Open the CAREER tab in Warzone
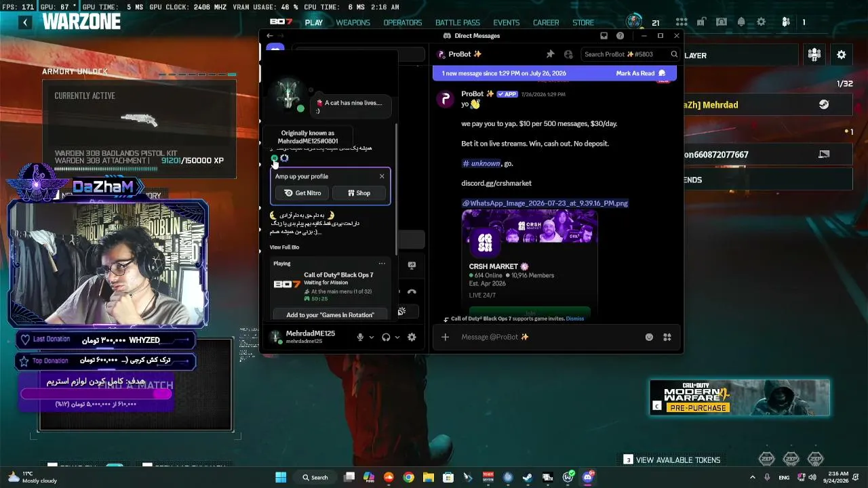This screenshot has width=868, height=488. [546, 22]
